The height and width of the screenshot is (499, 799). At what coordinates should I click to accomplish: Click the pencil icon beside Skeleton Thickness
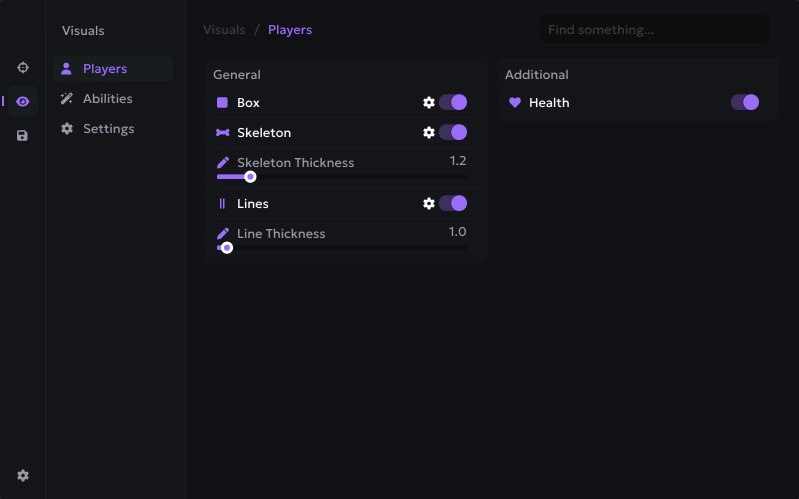[x=223, y=162]
